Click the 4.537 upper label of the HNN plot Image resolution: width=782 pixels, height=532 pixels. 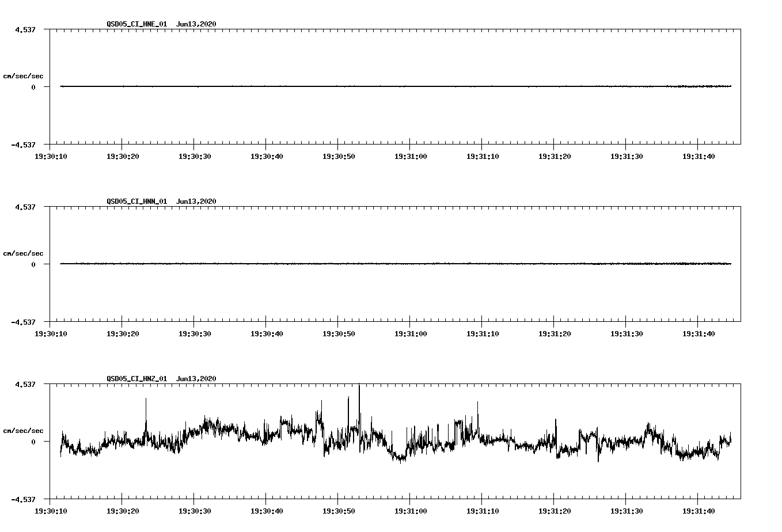(x=26, y=207)
